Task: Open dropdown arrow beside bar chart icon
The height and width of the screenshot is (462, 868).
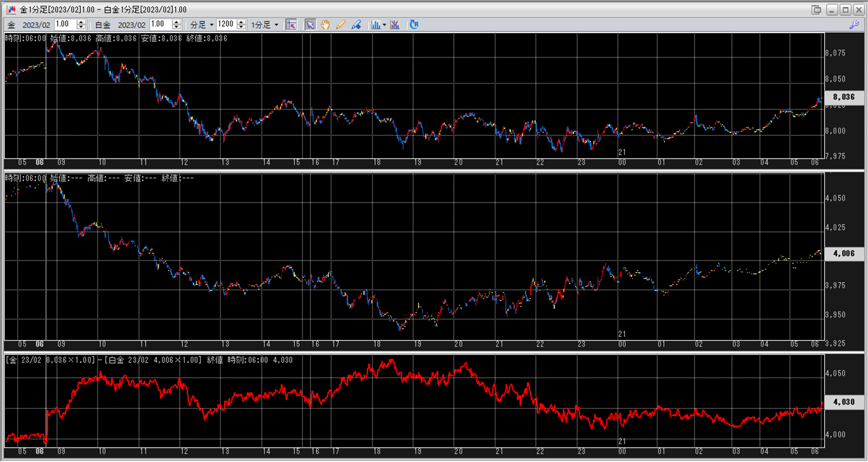Action: (x=384, y=25)
